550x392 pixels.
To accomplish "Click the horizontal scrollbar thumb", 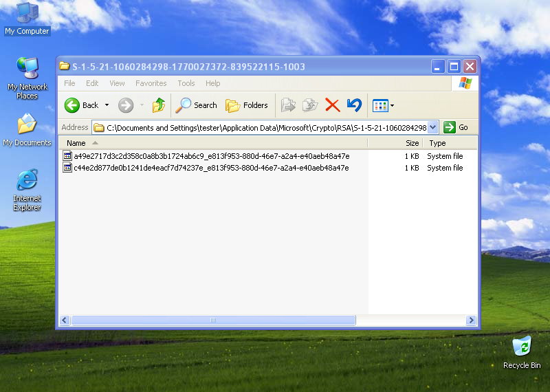I will tap(213, 320).
